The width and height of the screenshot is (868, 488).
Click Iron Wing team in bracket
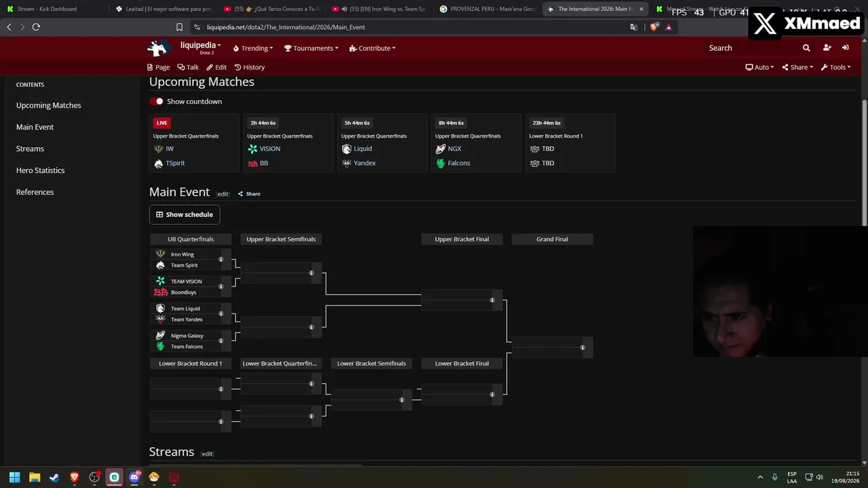[182, 254]
